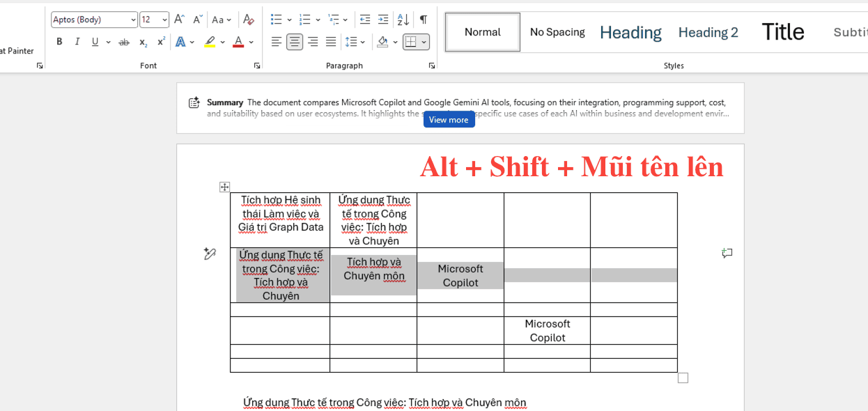Image resolution: width=868 pixels, height=411 pixels.
Task: Apply bullet list icon
Action: (x=276, y=20)
